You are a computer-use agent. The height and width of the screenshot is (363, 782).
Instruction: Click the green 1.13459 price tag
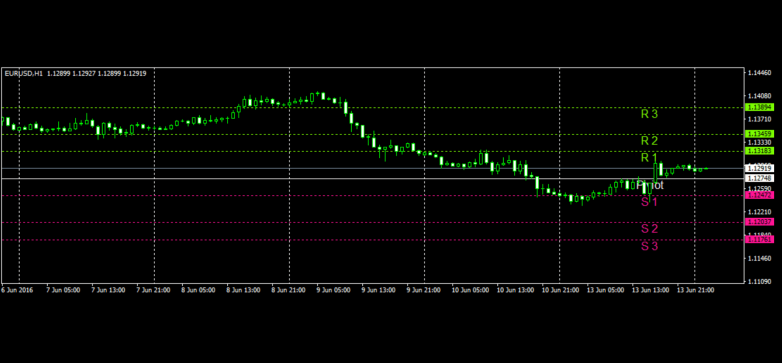point(759,134)
